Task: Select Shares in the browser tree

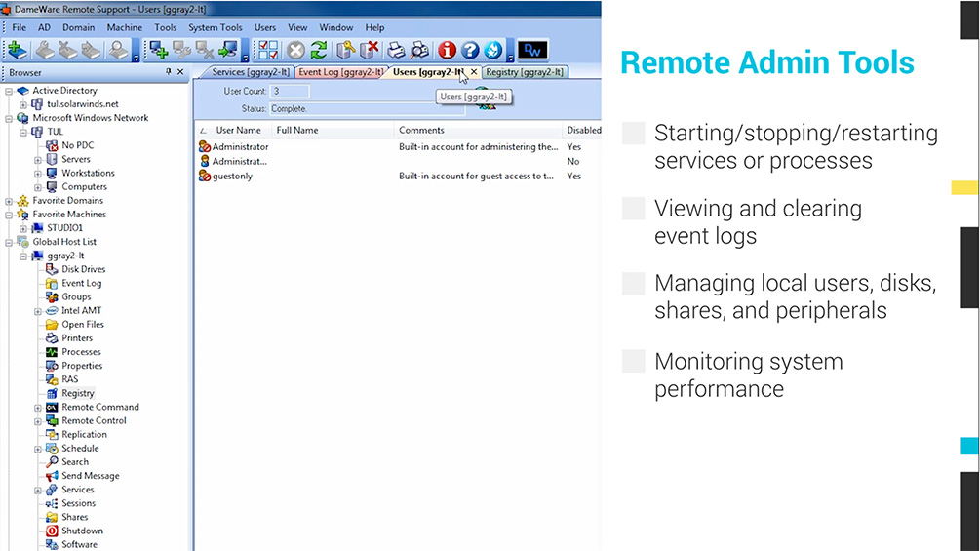Action: pyautogui.click(x=74, y=517)
